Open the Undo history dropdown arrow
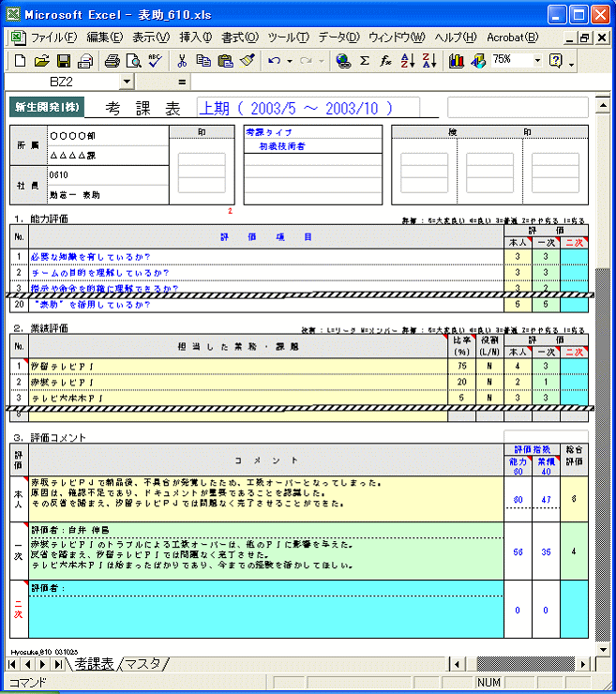 [290, 61]
